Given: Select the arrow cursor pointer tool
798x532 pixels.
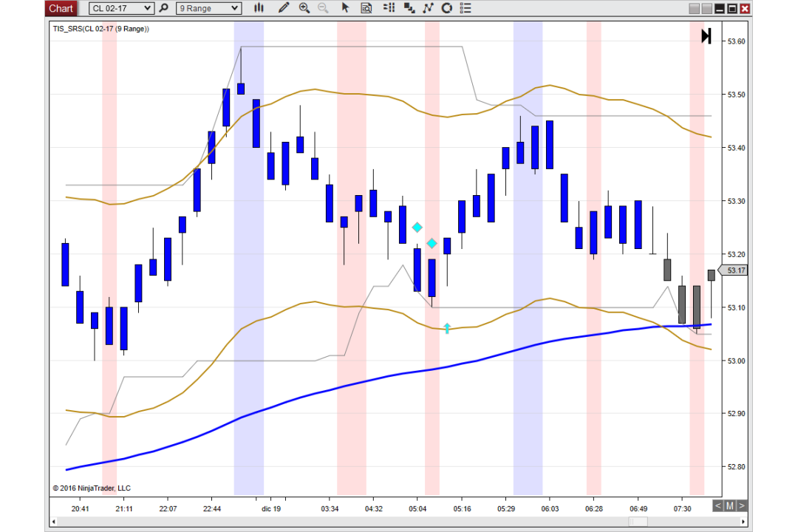Looking at the screenshot, I should pos(346,7).
